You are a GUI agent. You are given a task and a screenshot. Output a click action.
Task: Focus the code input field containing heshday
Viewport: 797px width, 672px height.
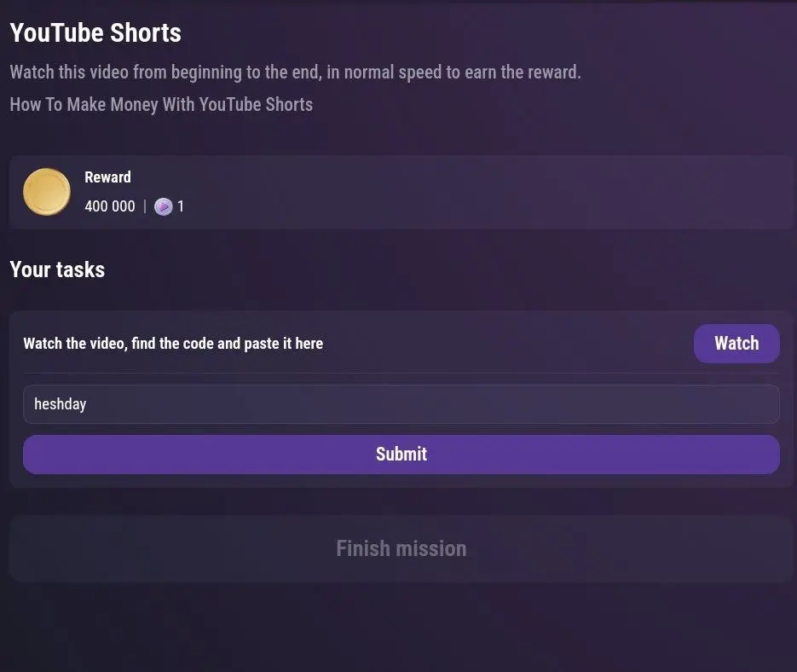point(401,404)
